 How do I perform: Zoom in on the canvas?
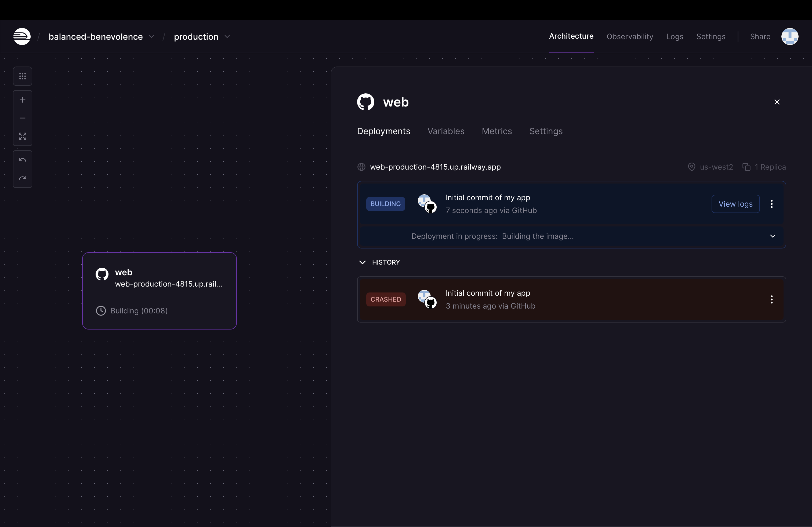23,100
